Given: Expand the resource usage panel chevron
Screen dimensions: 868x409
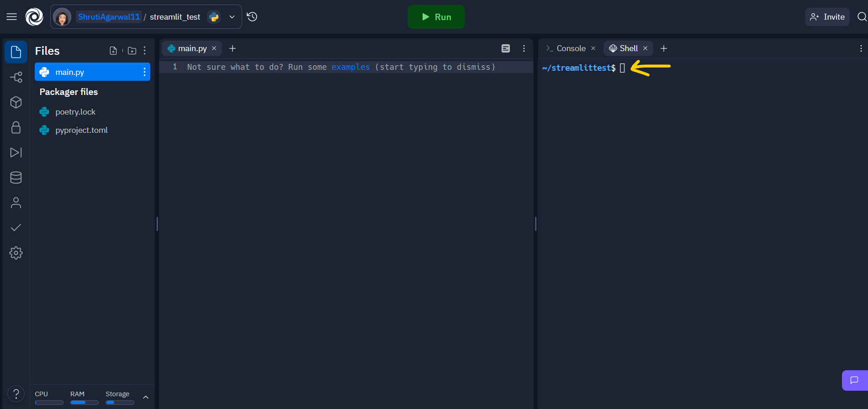Looking at the screenshot, I should click(146, 397).
